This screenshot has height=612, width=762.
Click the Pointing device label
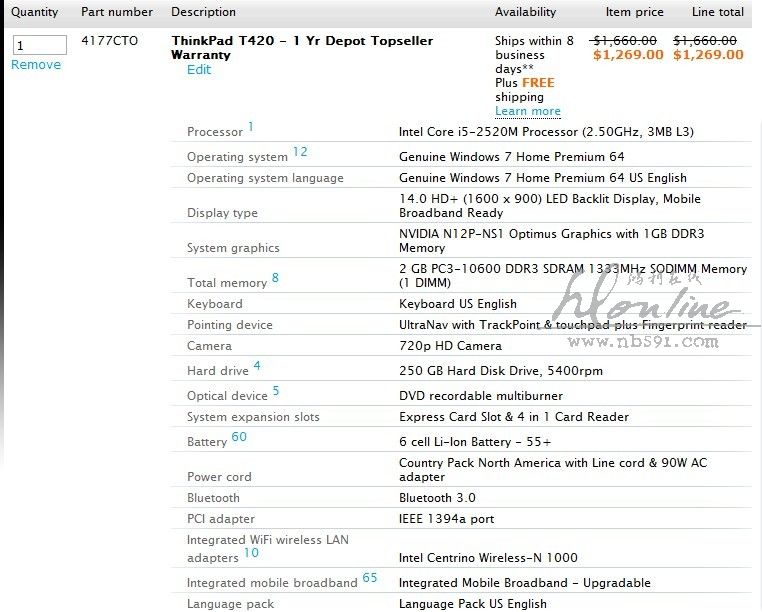point(230,325)
